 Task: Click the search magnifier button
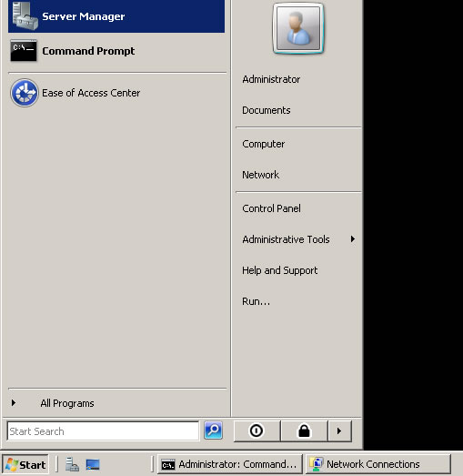coord(213,430)
